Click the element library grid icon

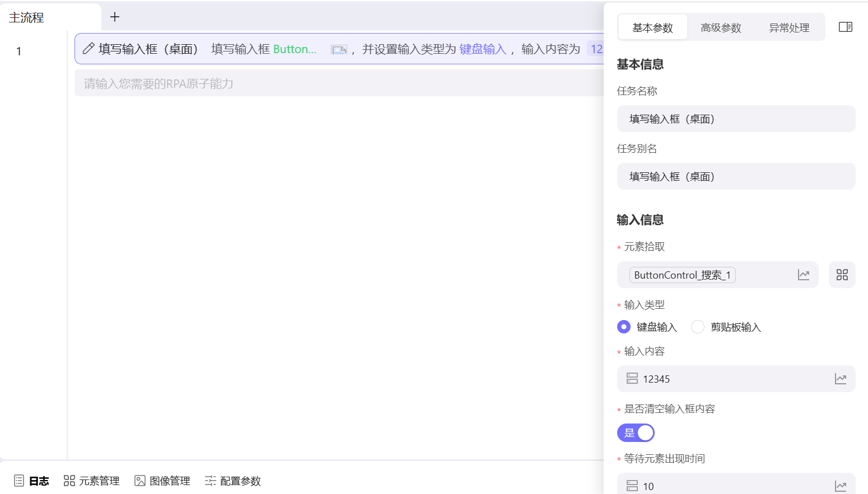(842, 275)
